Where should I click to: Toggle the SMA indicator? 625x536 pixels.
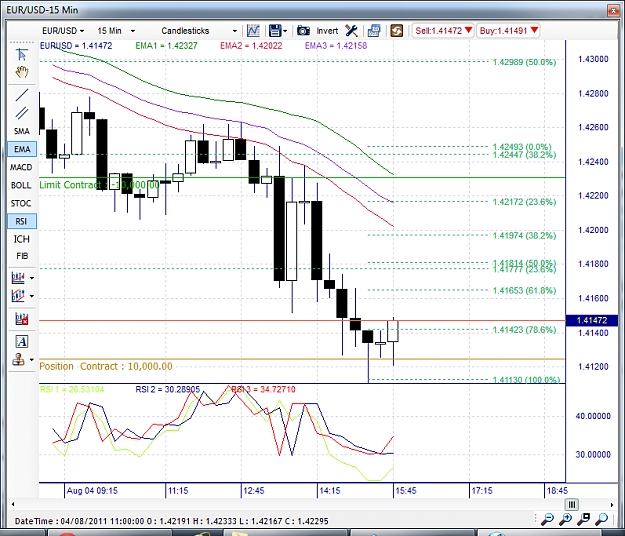(22, 131)
